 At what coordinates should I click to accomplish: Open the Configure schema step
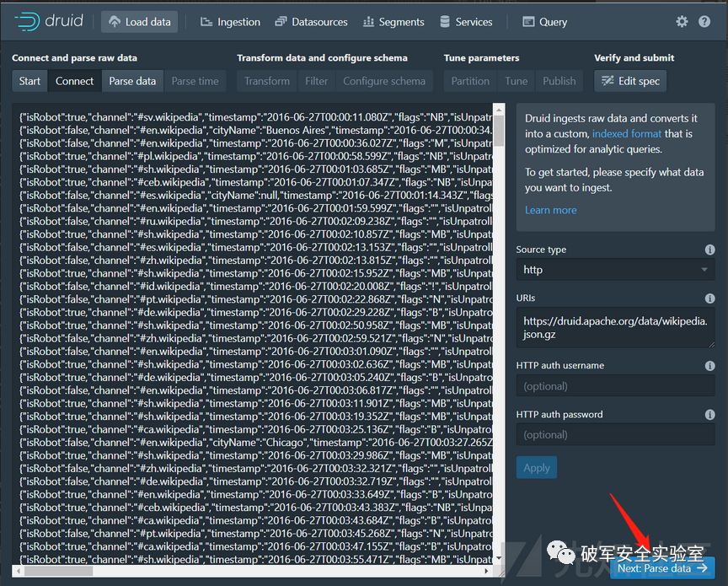(x=384, y=81)
